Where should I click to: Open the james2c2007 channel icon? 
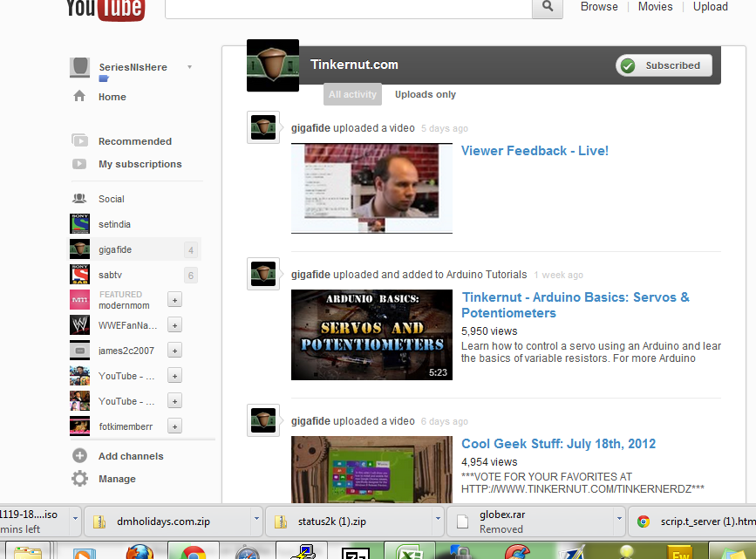pos(79,351)
